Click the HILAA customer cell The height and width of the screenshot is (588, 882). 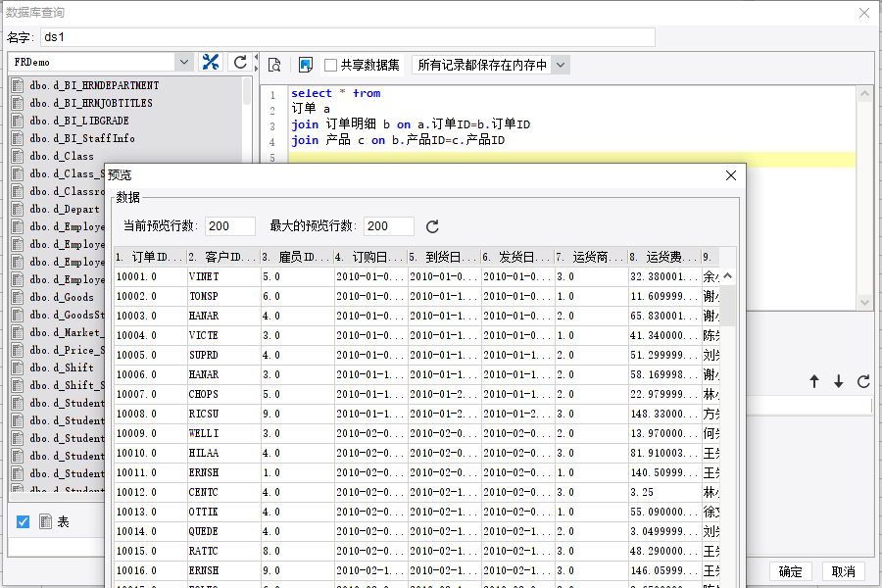(223, 453)
